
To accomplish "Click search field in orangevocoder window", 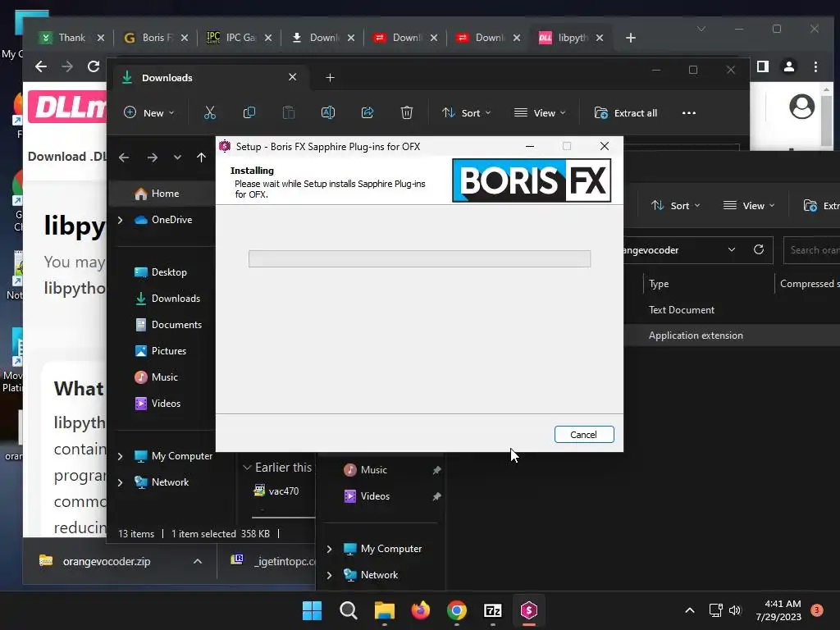I will [x=811, y=250].
